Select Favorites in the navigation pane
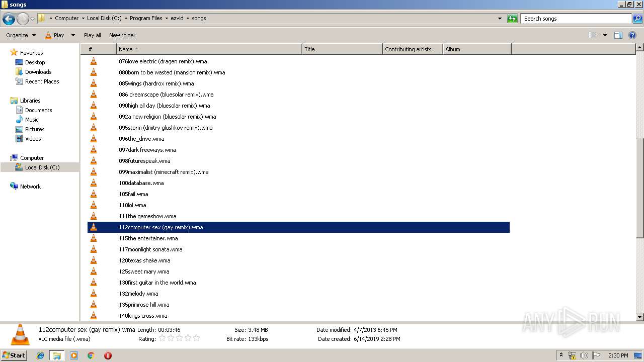Image resolution: width=644 pixels, height=362 pixels. coord(31,53)
